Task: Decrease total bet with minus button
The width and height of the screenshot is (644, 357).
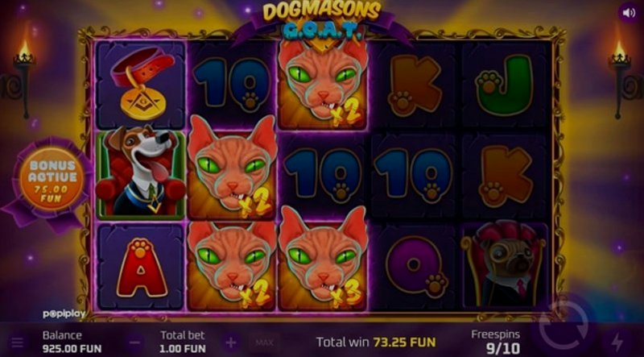Action: click(135, 342)
